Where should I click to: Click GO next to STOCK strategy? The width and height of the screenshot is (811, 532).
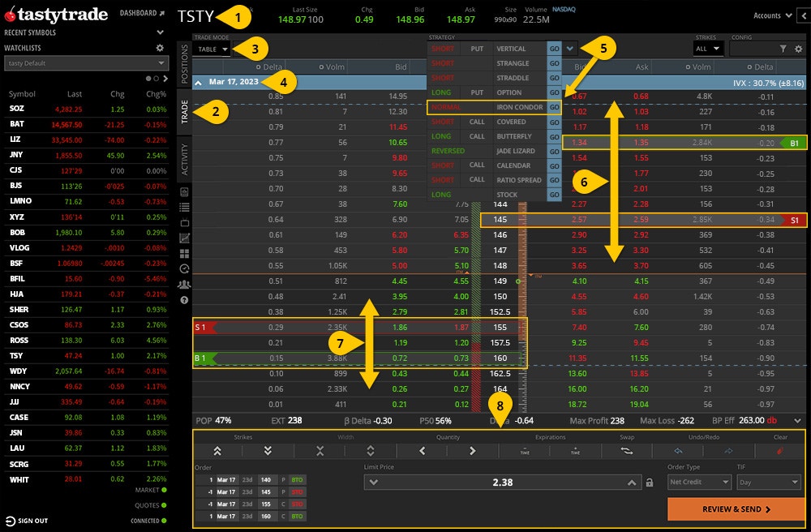click(554, 195)
